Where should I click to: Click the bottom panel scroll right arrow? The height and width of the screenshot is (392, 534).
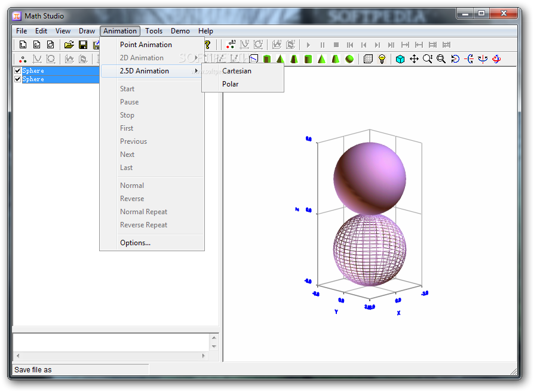pyautogui.click(x=203, y=356)
